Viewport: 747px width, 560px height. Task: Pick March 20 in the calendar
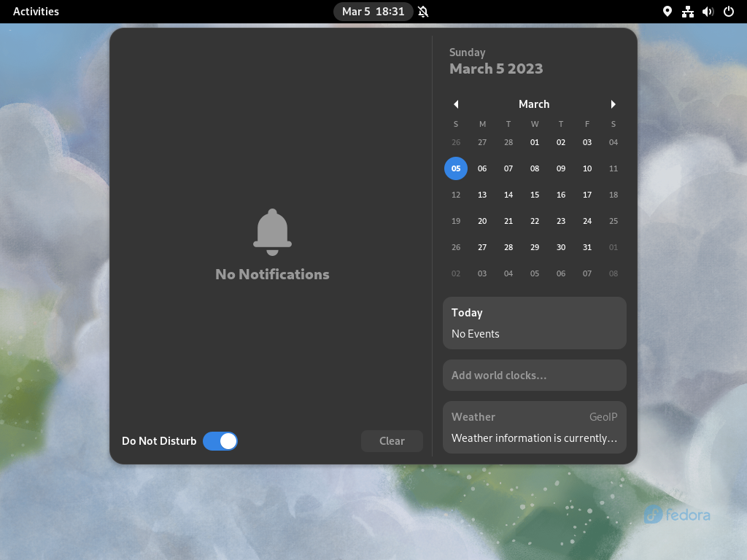click(482, 221)
